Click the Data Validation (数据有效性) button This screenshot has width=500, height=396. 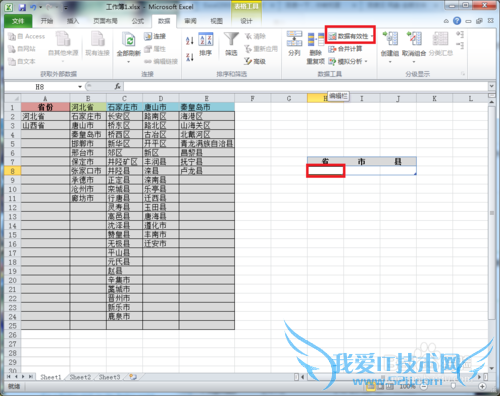[348, 36]
